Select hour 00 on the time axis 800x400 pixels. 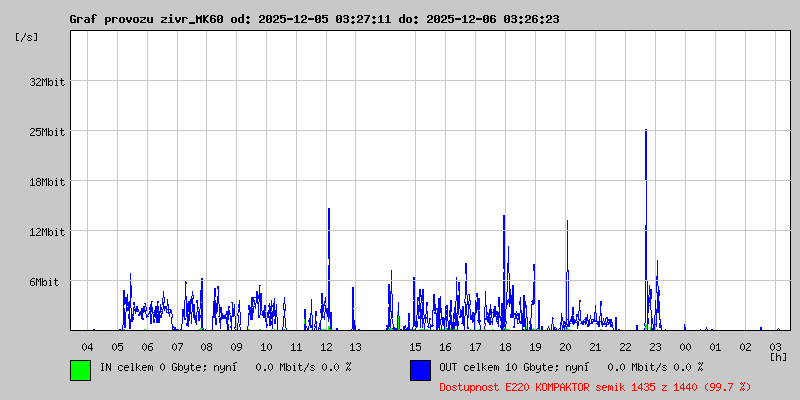tap(685, 346)
